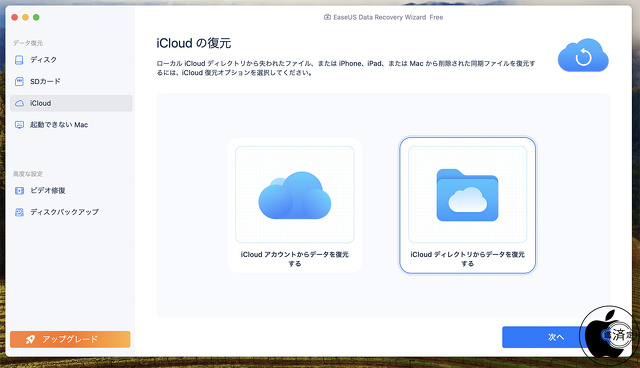Click the iCloud cloud sidebar icon
The width and height of the screenshot is (640, 368).
pos(19,103)
